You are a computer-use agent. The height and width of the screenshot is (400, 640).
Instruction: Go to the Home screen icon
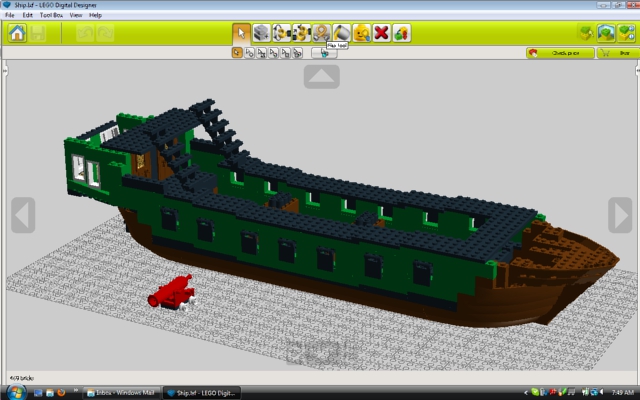(x=17, y=33)
